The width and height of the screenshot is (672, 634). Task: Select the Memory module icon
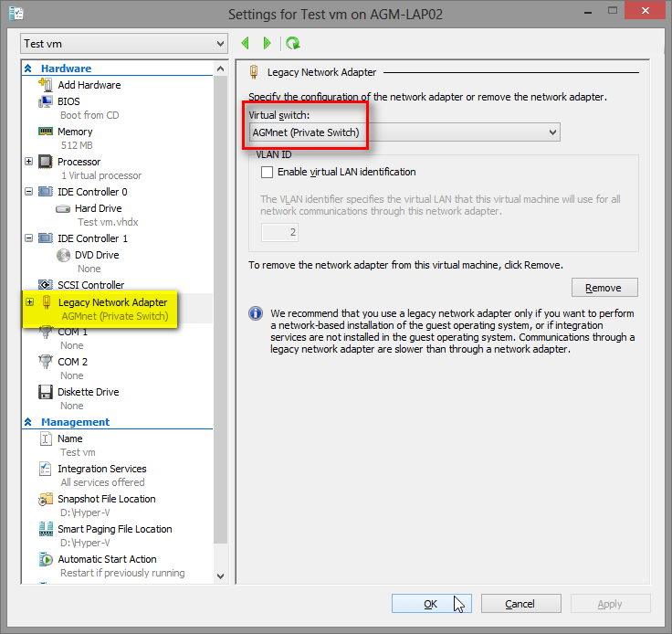coord(46,132)
